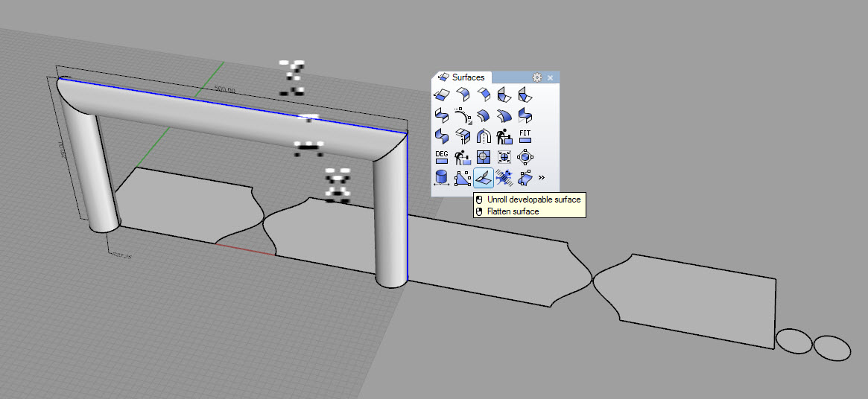The width and height of the screenshot is (868, 399).
Task: Select the highlighted blue edge of top tube
Action: point(232,106)
